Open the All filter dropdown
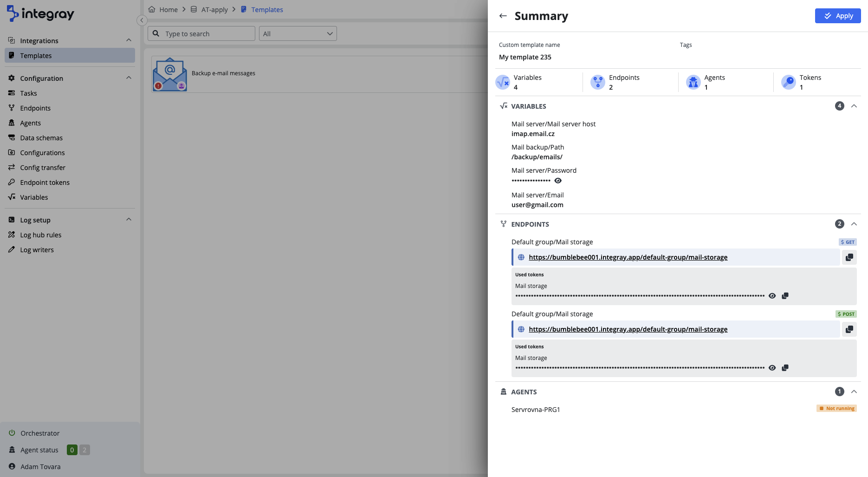Screen dimensions: 868x477 pyautogui.click(x=298, y=33)
